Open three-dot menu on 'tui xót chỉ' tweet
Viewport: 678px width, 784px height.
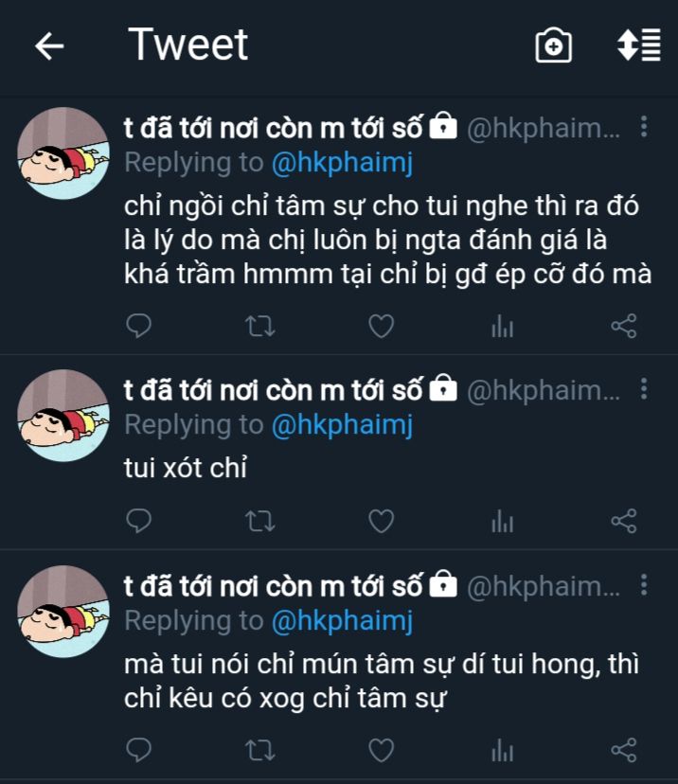tap(644, 388)
